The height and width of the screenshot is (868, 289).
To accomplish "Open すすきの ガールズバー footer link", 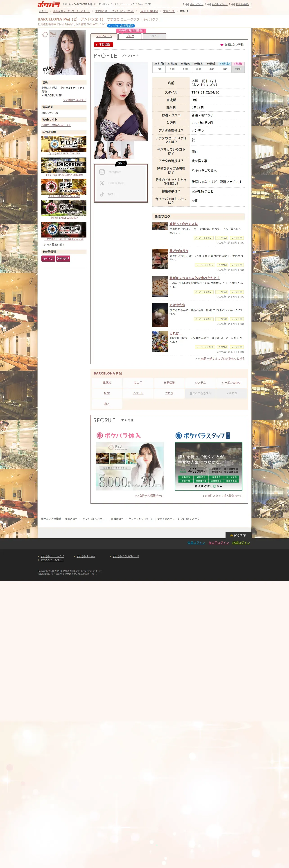I will 52,560.
